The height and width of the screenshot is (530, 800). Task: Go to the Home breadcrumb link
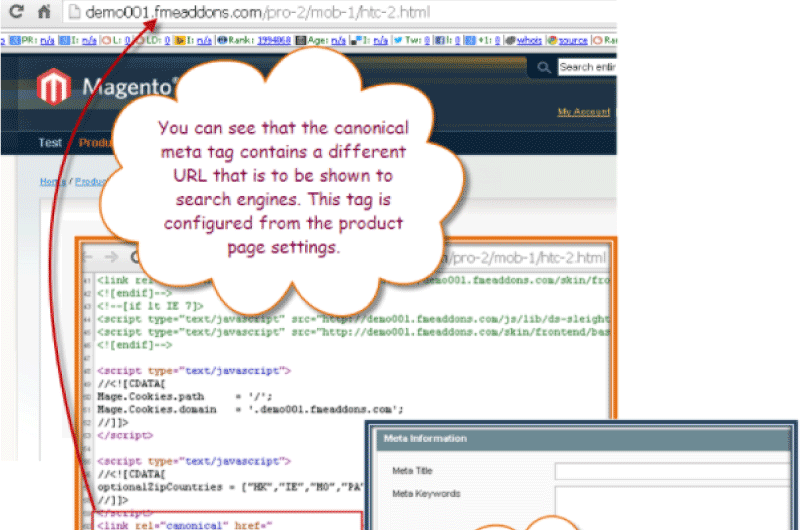pyautogui.click(x=53, y=182)
